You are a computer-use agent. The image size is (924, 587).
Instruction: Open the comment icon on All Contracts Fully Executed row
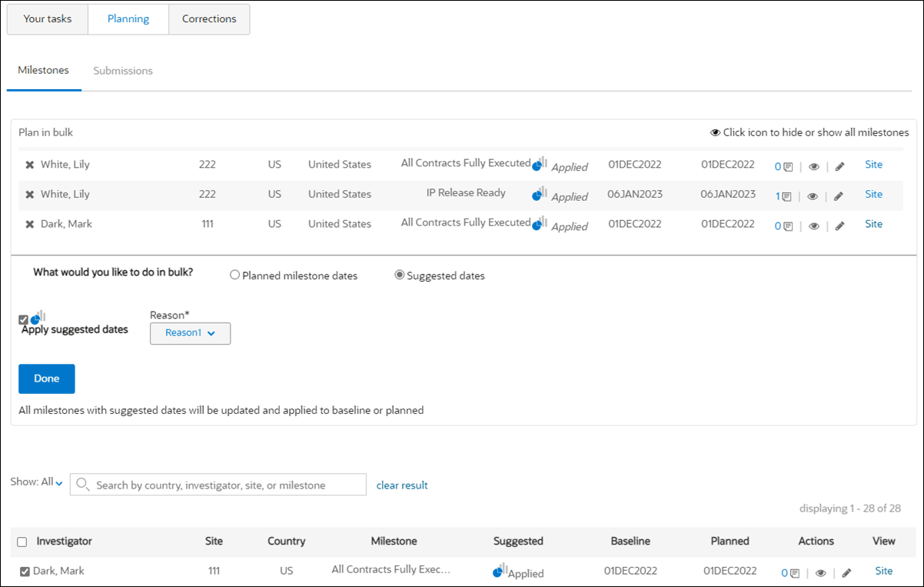click(786, 166)
